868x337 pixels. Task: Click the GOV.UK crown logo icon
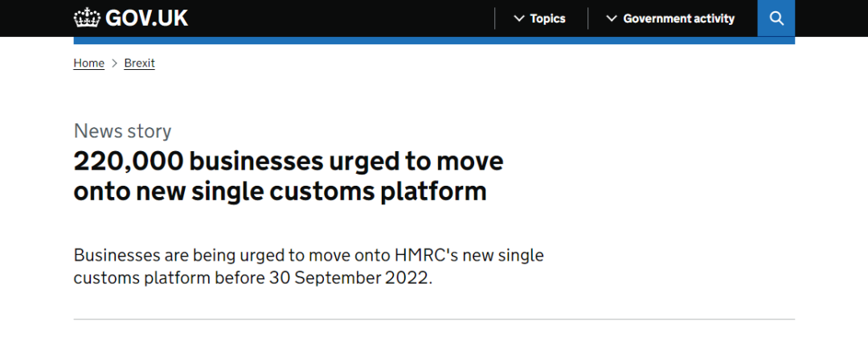[x=87, y=18]
